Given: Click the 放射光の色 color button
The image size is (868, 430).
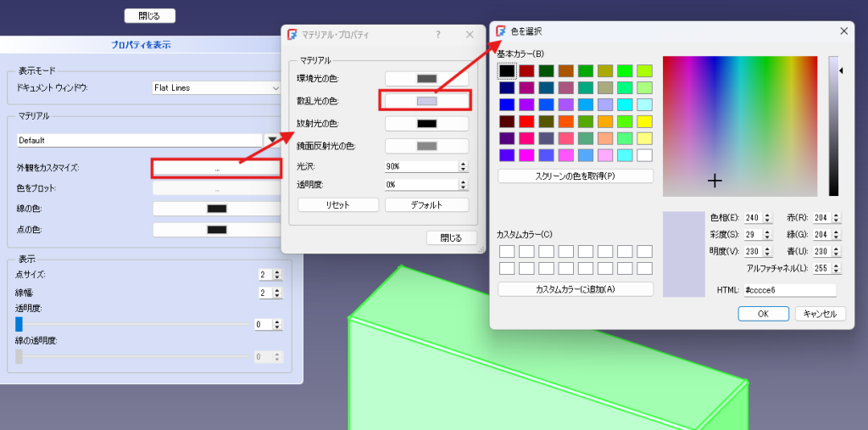Looking at the screenshot, I should 426,124.
